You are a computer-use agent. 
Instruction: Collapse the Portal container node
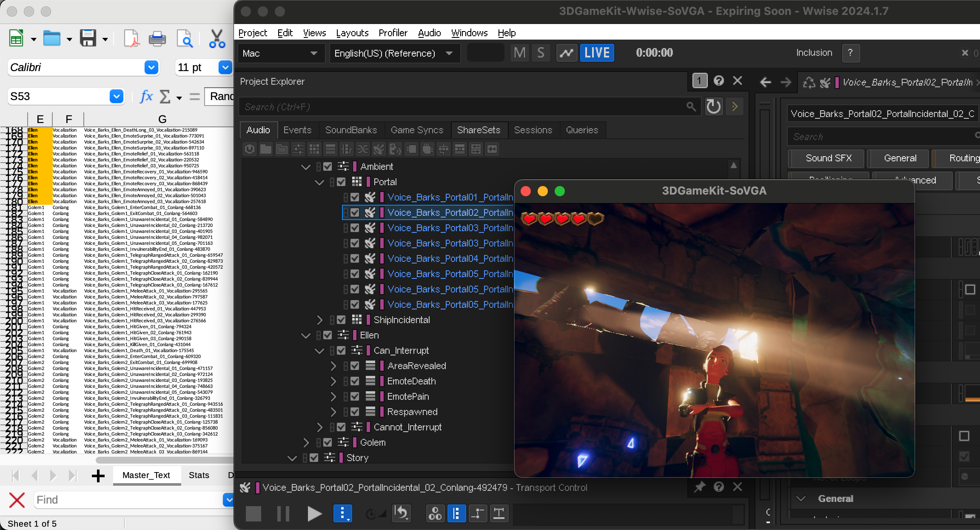click(319, 182)
